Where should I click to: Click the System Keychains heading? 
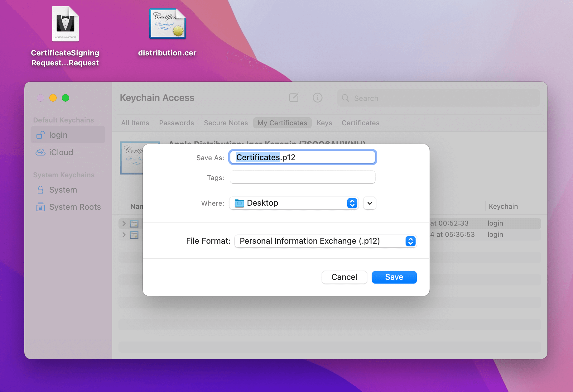64,175
